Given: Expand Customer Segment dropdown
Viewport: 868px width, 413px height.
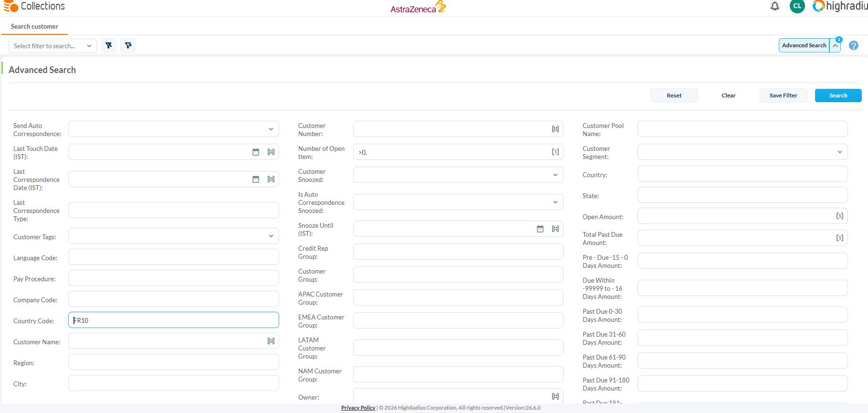Looking at the screenshot, I should [x=840, y=152].
